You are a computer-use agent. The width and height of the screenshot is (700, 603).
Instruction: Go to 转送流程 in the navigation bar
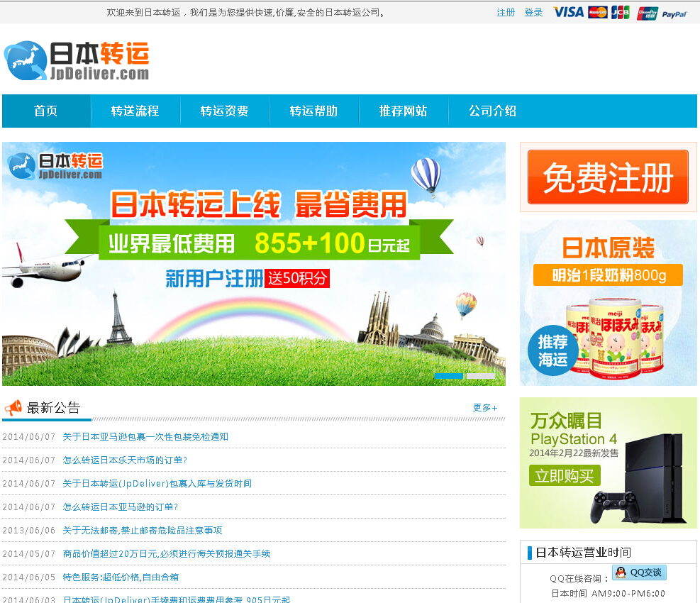click(x=135, y=111)
